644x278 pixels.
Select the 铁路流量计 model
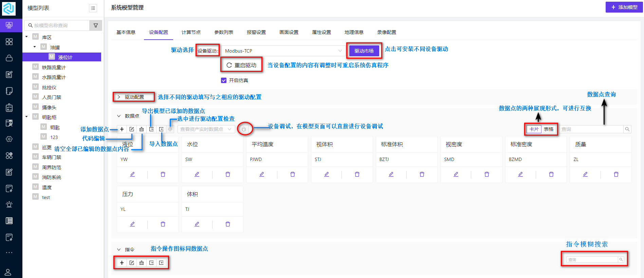(x=54, y=67)
